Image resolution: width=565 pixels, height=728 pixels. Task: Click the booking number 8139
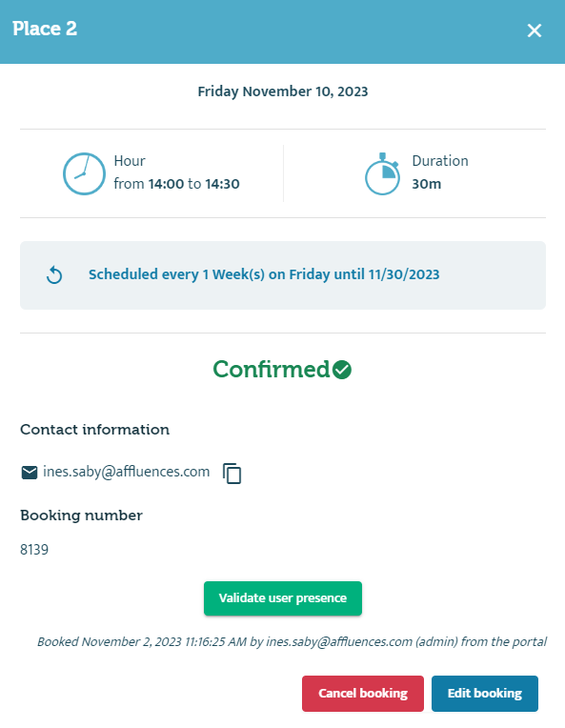coord(34,550)
